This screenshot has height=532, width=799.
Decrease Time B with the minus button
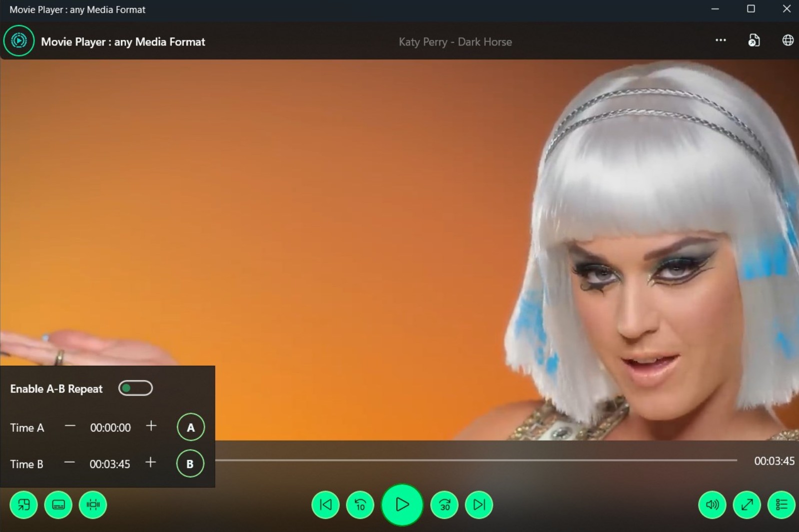tap(69, 463)
